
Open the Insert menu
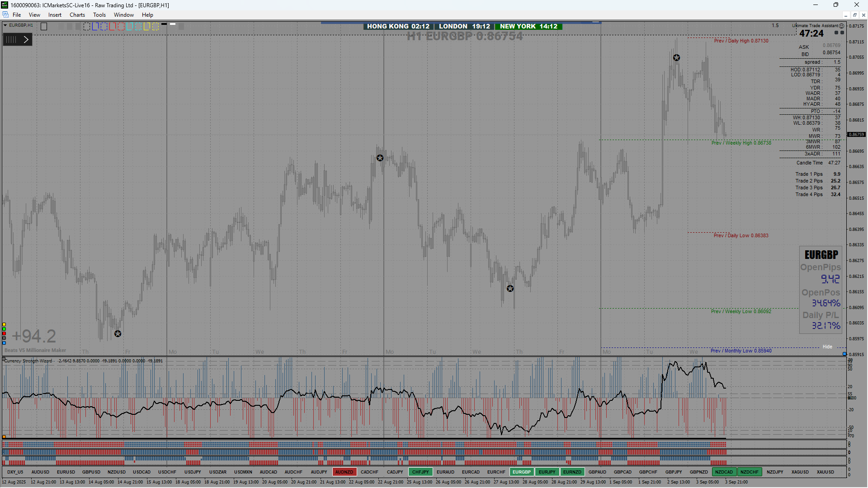[x=55, y=15]
